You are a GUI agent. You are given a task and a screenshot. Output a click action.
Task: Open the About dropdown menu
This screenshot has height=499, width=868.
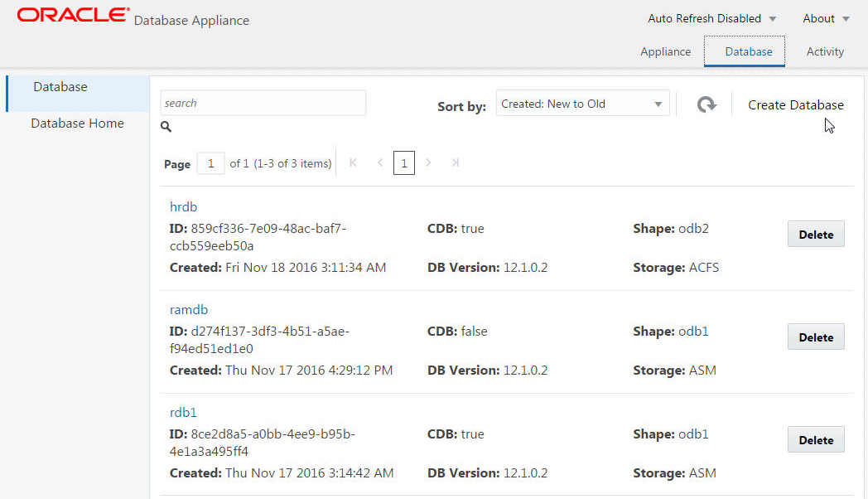click(826, 18)
